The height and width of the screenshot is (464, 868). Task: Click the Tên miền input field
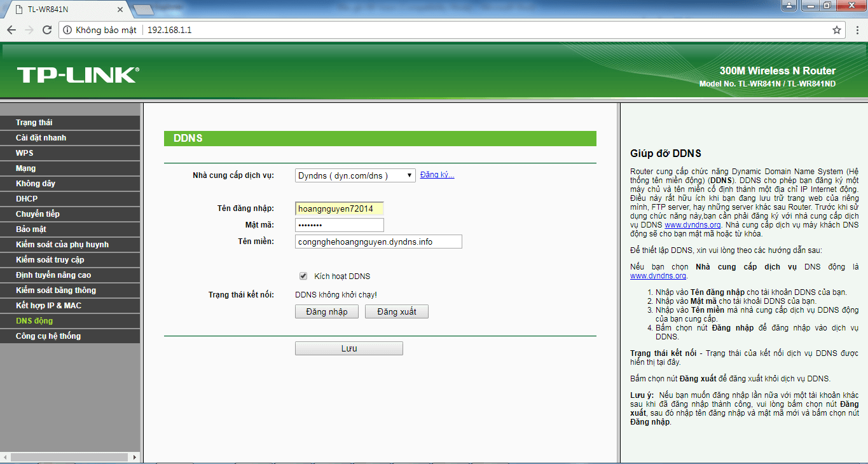[x=378, y=242]
